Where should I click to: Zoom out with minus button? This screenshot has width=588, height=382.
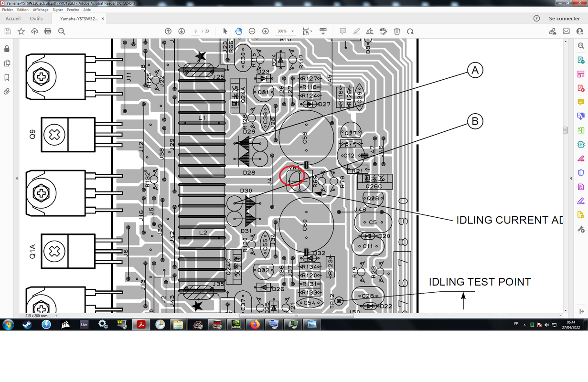(x=252, y=31)
